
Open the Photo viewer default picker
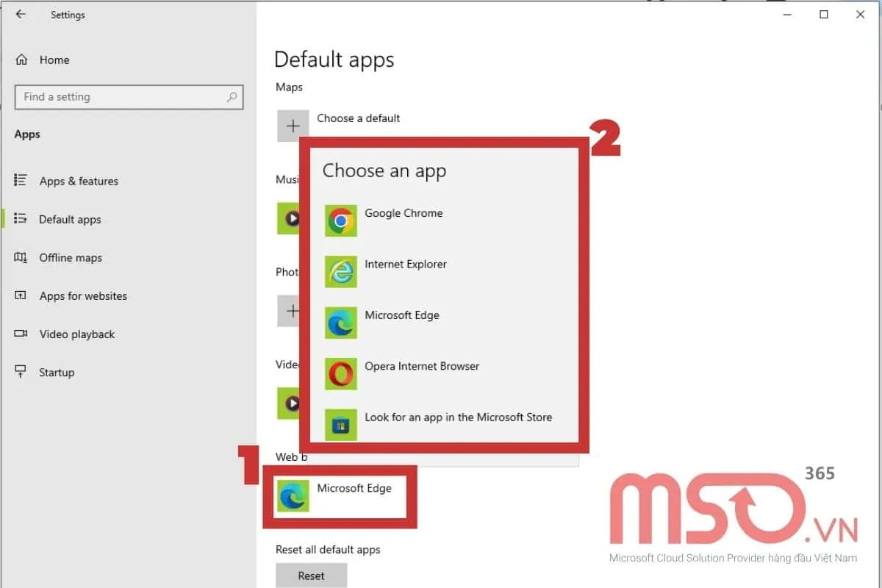293,311
